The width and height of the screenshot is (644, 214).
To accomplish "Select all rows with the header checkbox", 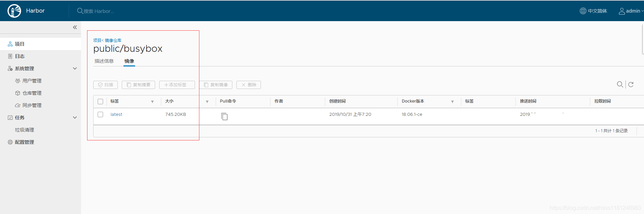I will coord(100,102).
